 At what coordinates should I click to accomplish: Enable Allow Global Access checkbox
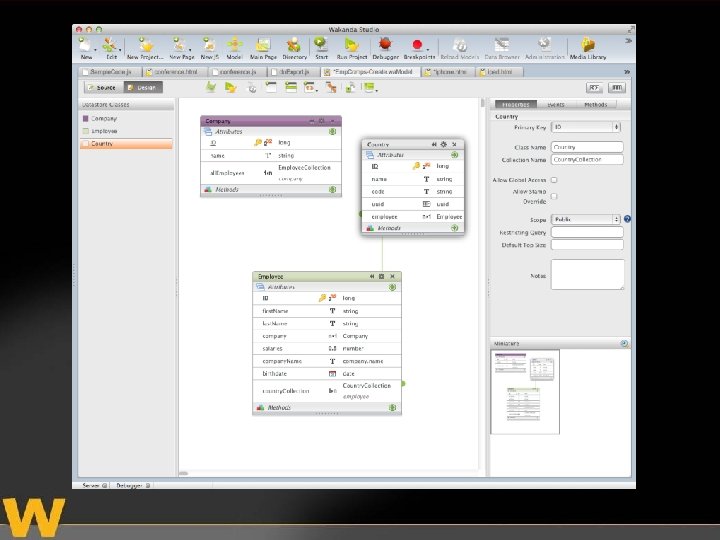pos(554,180)
